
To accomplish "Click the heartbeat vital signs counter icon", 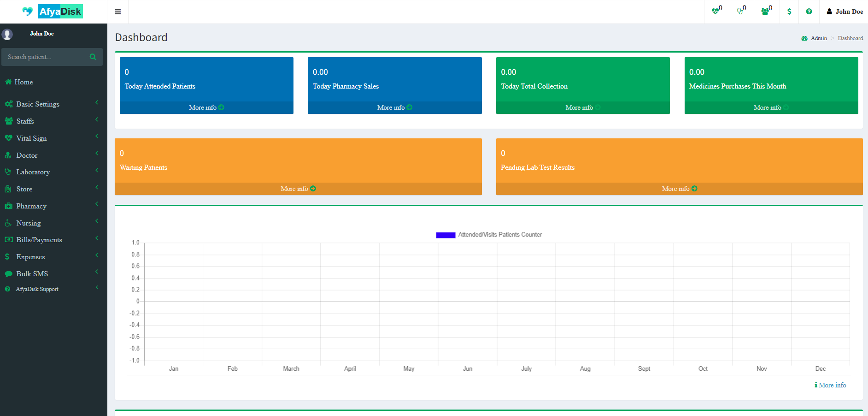I will [715, 11].
